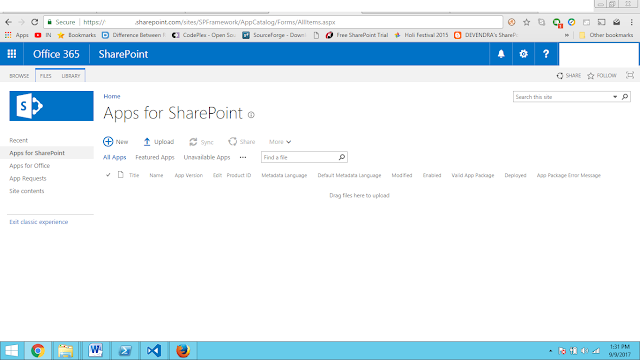Image resolution: width=640 pixels, height=360 pixels.
Task: Sort by the Deployed column header
Action: point(515,175)
